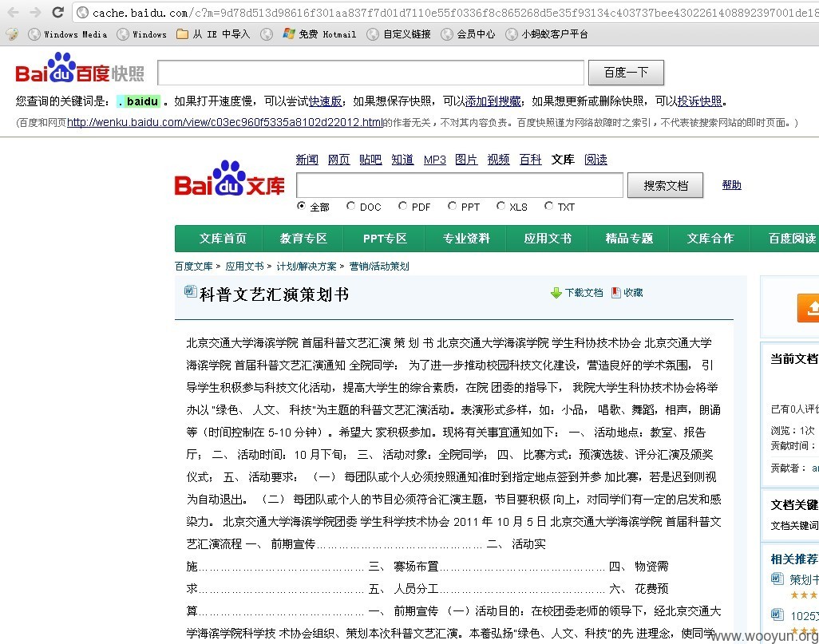
Task: Open the wenku.baidu.com source URL link
Action: [x=225, y=123]
